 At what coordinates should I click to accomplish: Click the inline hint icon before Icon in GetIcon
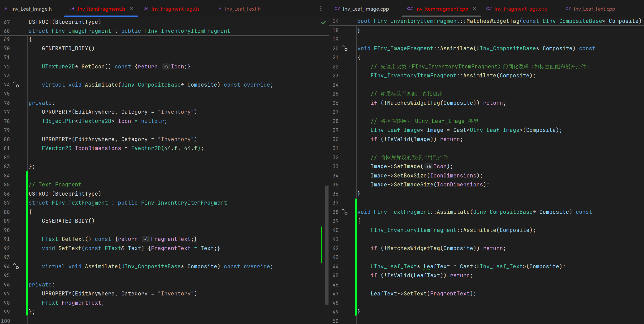(x=166, y=67)
